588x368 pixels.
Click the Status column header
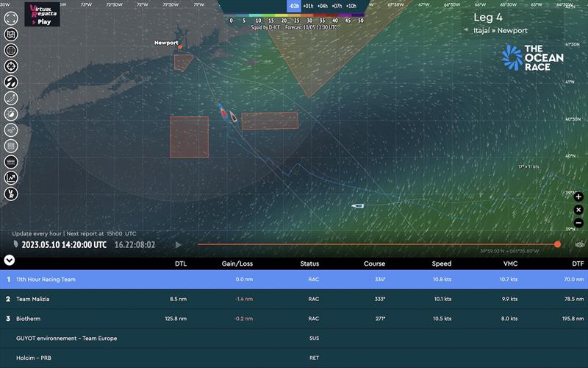tap(309, 263)
